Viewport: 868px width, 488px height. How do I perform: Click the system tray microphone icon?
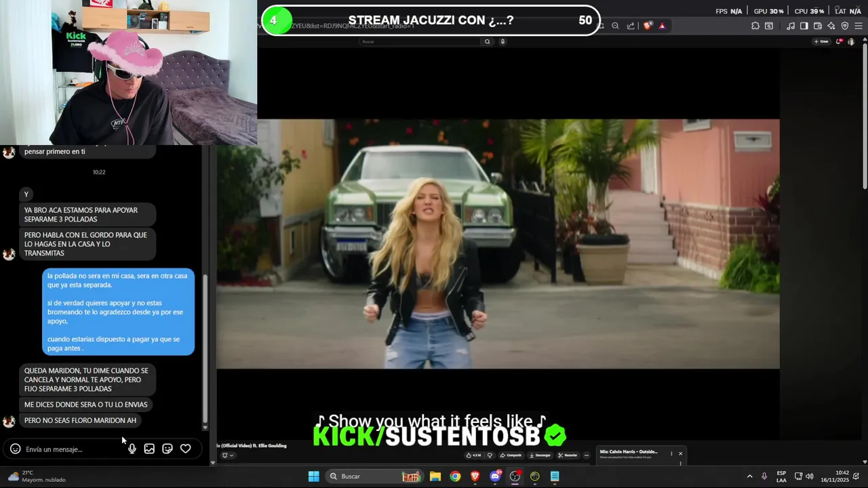764,476
